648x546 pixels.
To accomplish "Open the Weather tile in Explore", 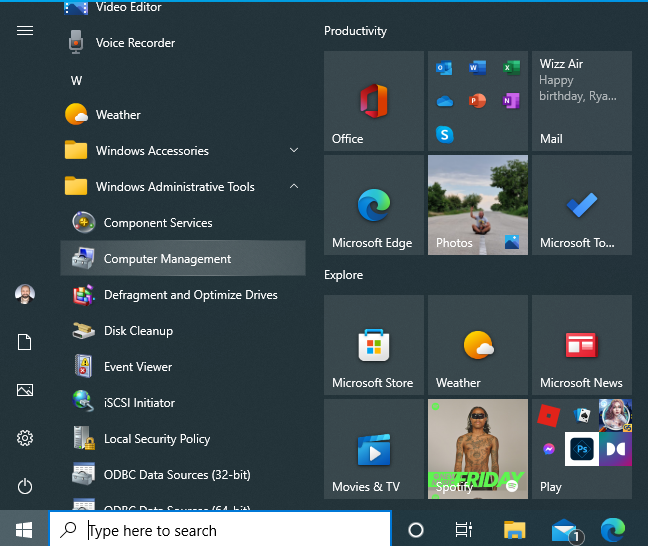I will pyautogui.click(x=478, y=345).
